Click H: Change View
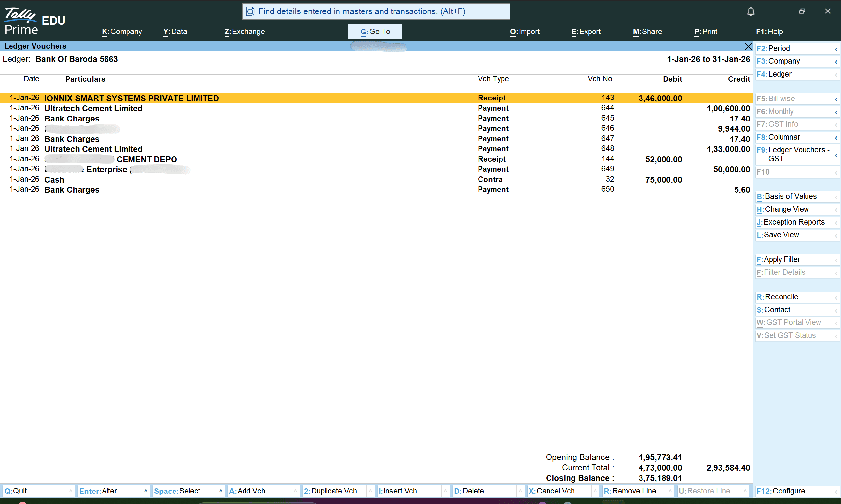This screenshot has height=504, width=841. (793, 209)
